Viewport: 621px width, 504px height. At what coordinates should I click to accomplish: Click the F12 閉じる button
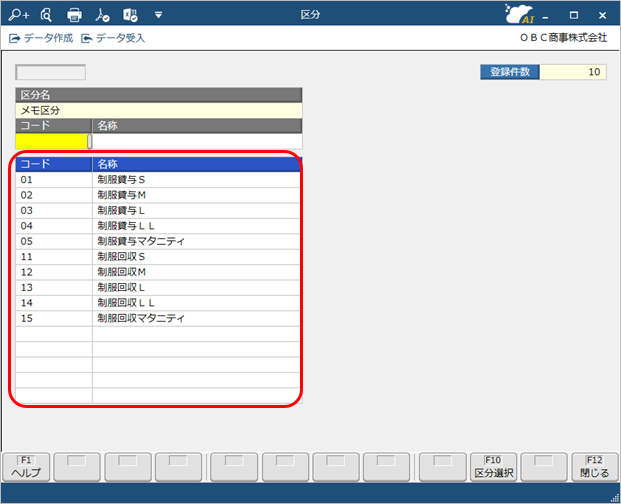(x=595, y=467)
